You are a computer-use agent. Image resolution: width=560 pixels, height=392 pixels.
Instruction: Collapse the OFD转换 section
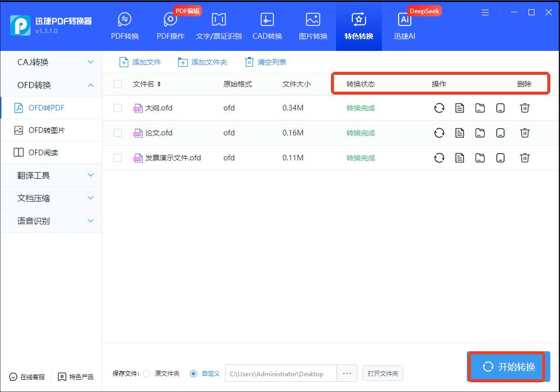[51, 85]
